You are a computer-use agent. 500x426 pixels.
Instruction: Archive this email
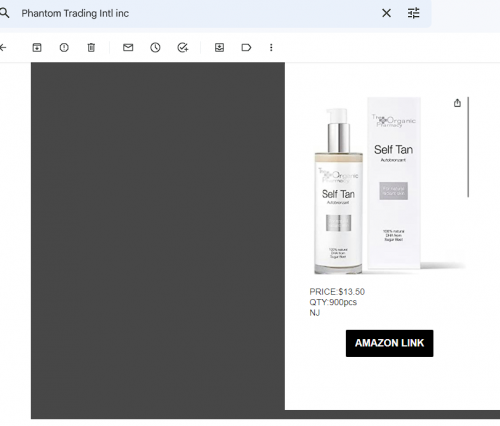click(x=37, y=48)
